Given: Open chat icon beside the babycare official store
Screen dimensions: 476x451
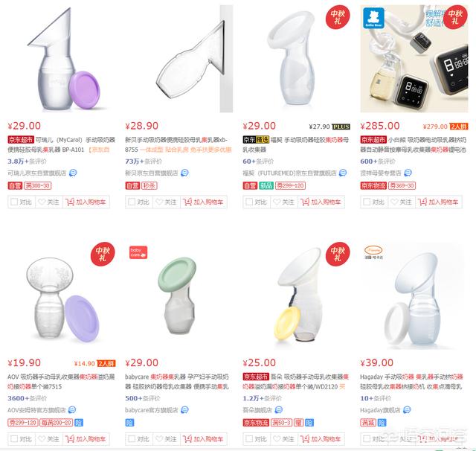Looking at the screenshot, I should (184, 410).
